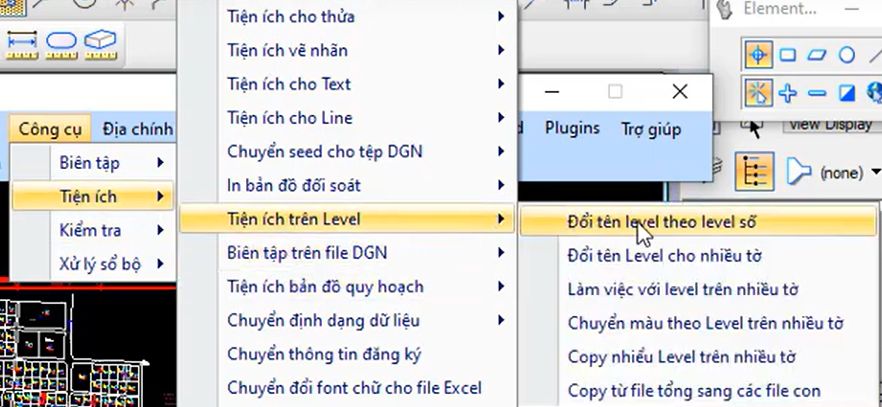The image size is (882, 407).
Task: Open the (none) filter dropdown arrow
Action: [x=876, y=171]
